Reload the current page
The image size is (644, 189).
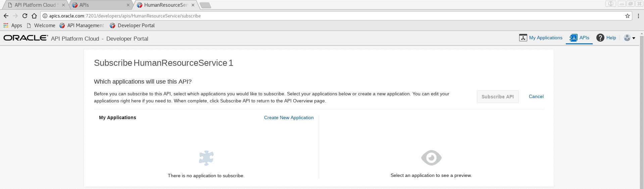tap(25, 16)
